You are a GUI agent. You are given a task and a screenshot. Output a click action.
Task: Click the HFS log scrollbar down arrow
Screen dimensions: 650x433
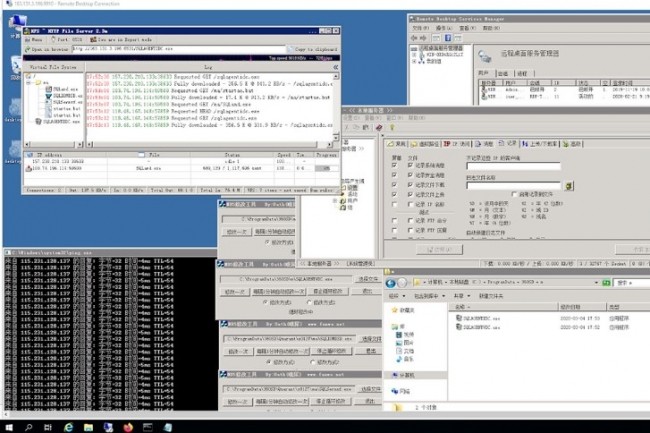(336, 137)
